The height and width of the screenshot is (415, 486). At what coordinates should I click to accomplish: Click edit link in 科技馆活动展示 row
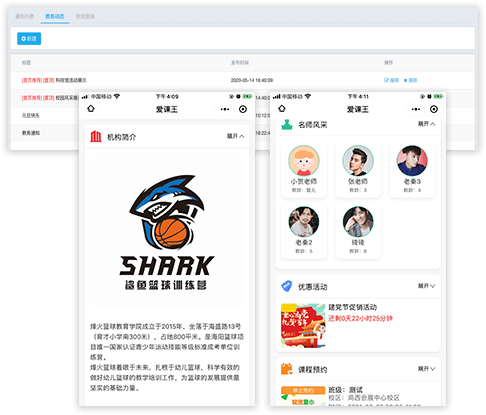point(391,80)
